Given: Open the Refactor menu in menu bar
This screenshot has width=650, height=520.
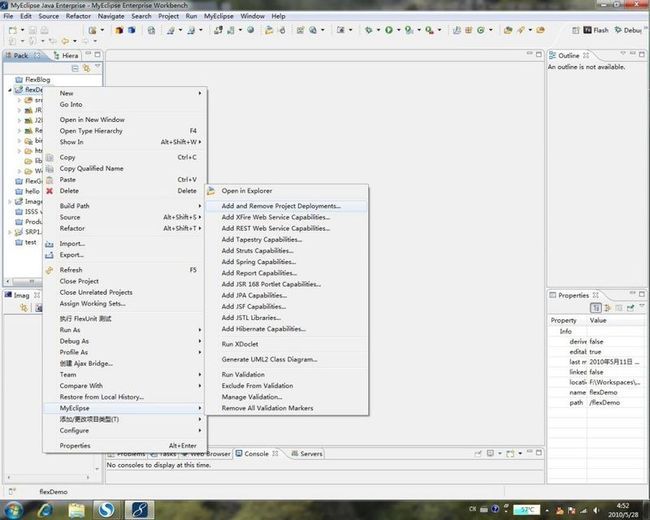Looking at the screenshot, I should coord(78,16).
